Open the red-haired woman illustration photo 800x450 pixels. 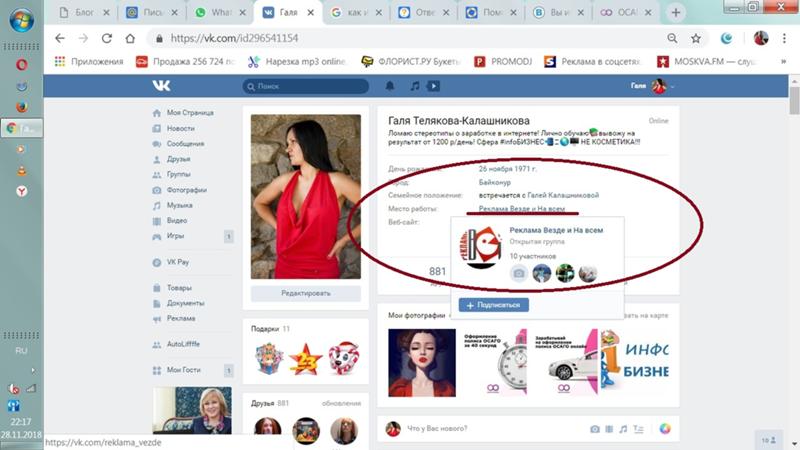tap(422, 363)
